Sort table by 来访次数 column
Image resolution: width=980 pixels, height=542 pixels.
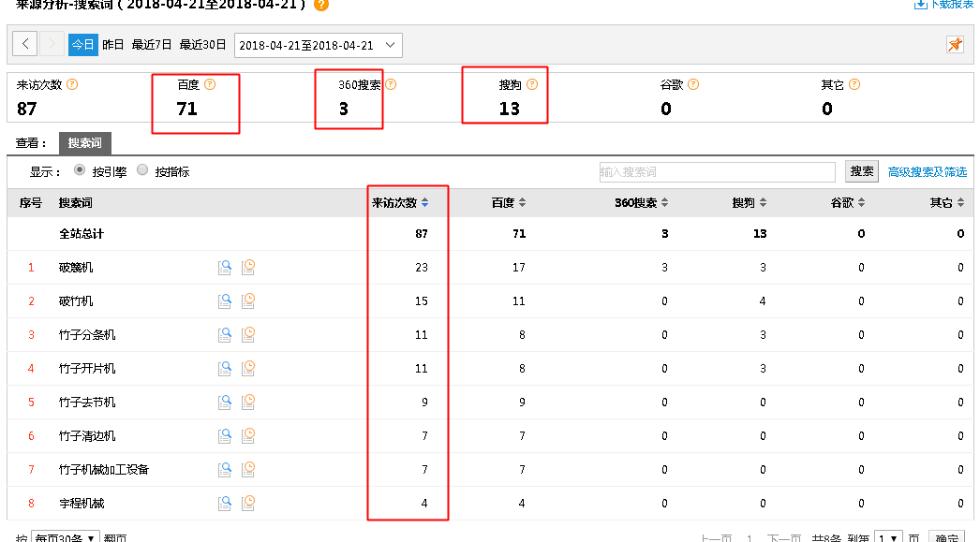400,203
